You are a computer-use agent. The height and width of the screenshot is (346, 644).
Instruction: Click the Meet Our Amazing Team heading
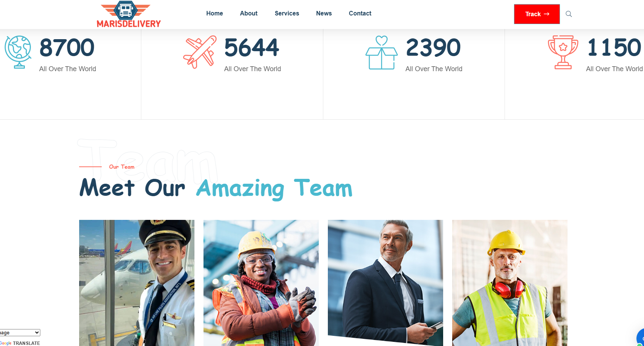pos(216,188)
